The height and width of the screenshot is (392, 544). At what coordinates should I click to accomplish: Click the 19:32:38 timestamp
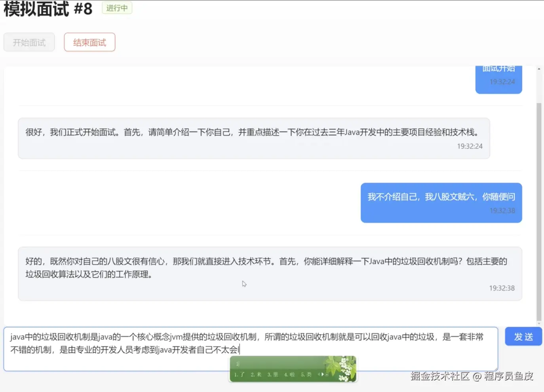click(502, 288)
